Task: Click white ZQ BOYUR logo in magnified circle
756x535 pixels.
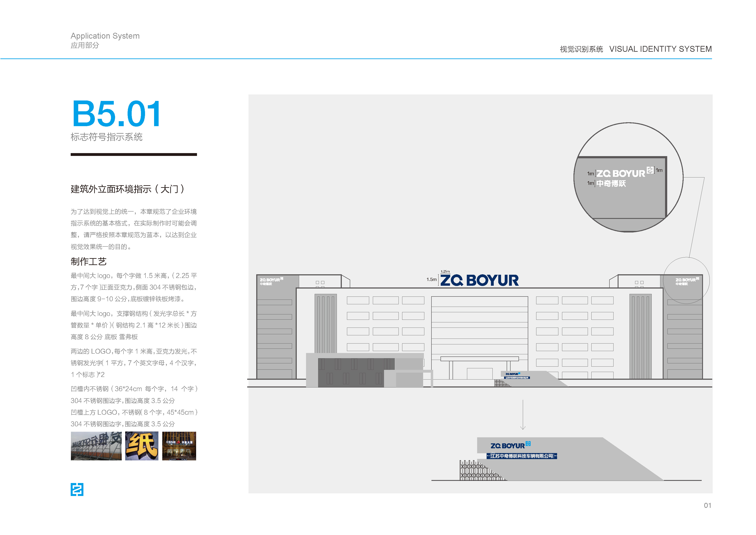Action: [621, 174]
